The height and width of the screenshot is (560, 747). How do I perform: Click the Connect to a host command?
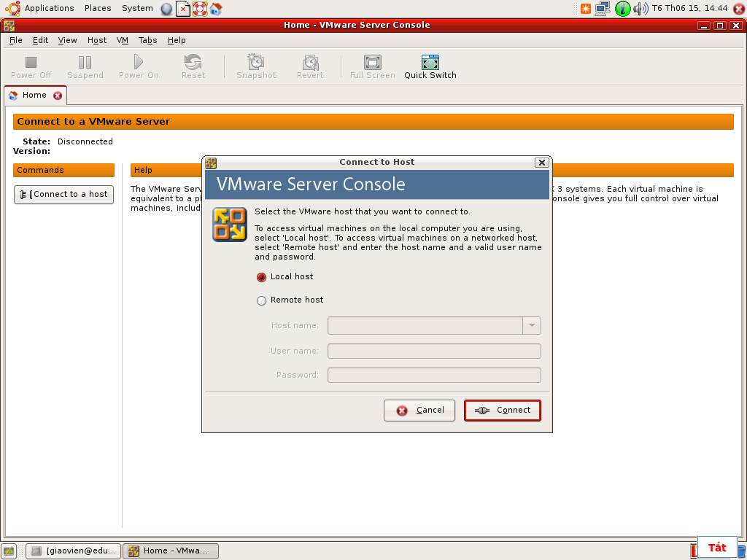click(x=64, y=195)
